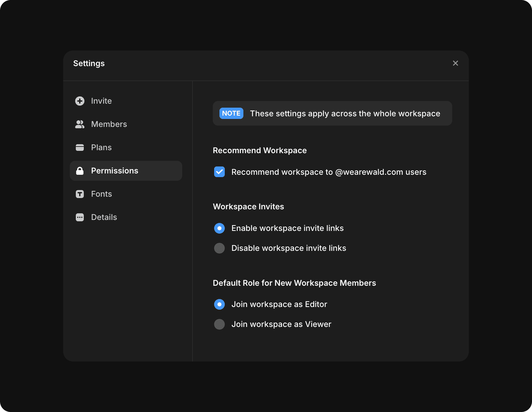Open the Fonts text label

pos(101,194)
